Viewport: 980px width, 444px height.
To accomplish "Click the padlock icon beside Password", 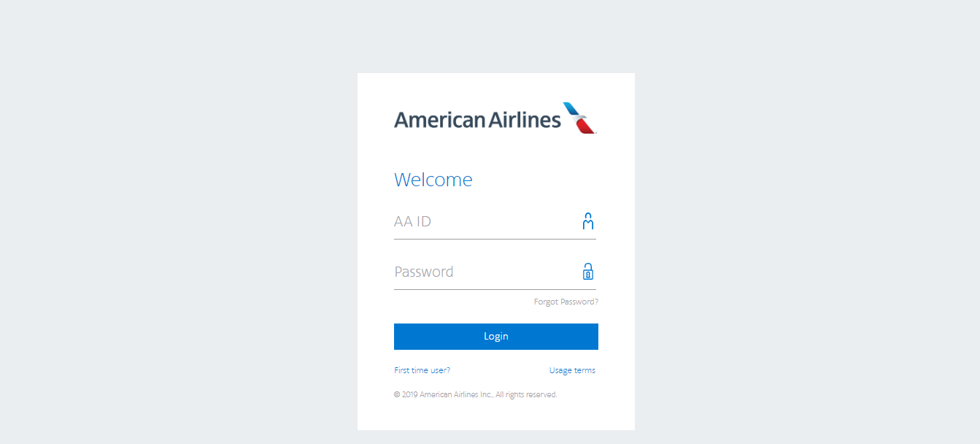I will coord(587,271).
